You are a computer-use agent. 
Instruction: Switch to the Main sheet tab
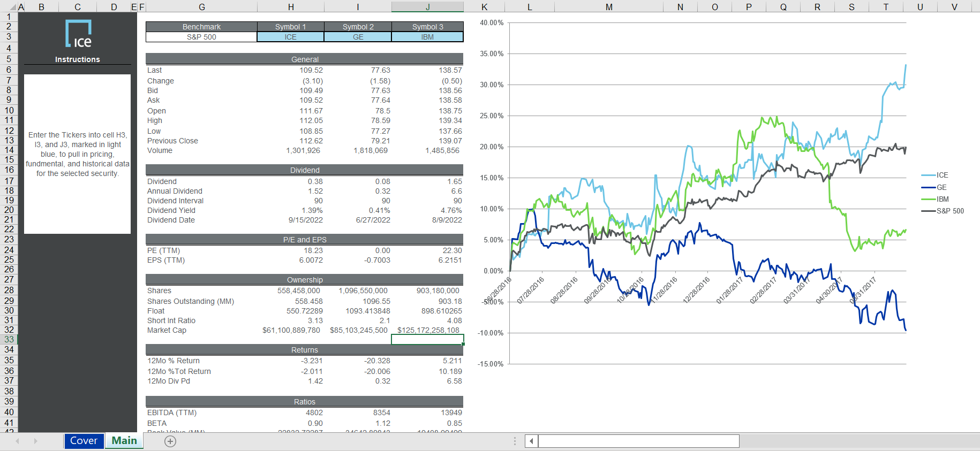tap(124, 441)
